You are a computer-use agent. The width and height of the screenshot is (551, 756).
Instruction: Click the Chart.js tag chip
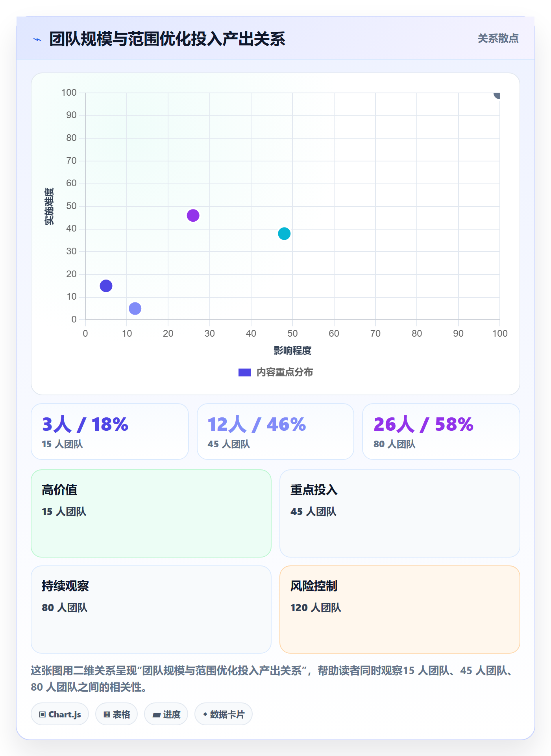tap(60, 714)
